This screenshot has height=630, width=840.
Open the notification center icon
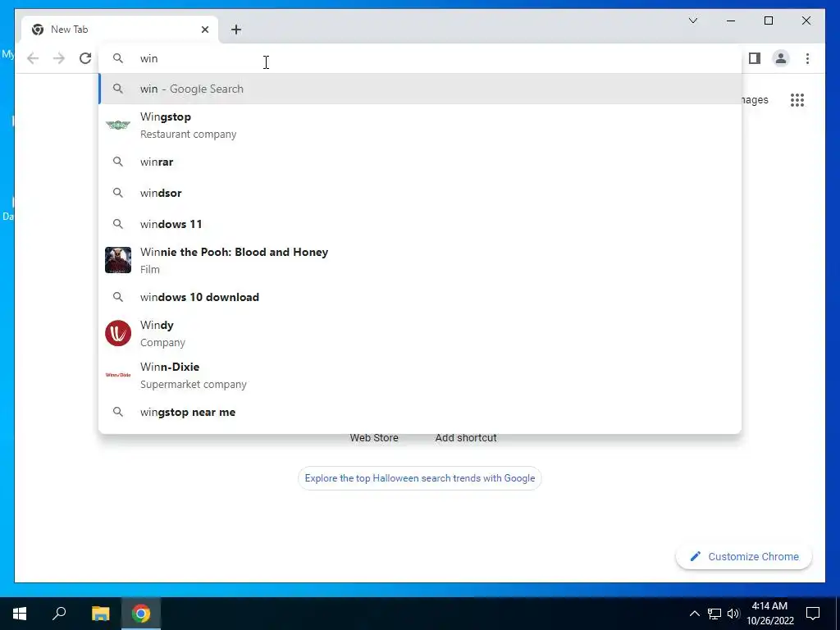point(813,614)
